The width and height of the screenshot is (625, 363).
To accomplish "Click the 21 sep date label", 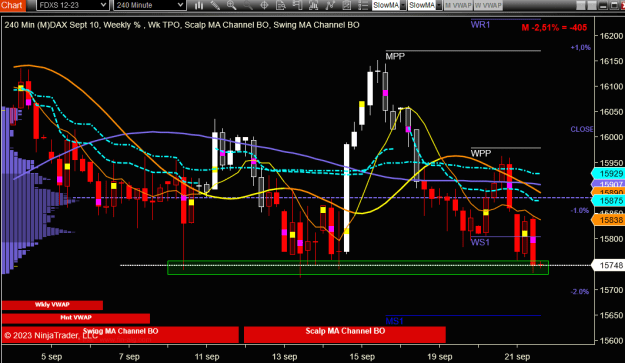I will (x=517, y=357).
